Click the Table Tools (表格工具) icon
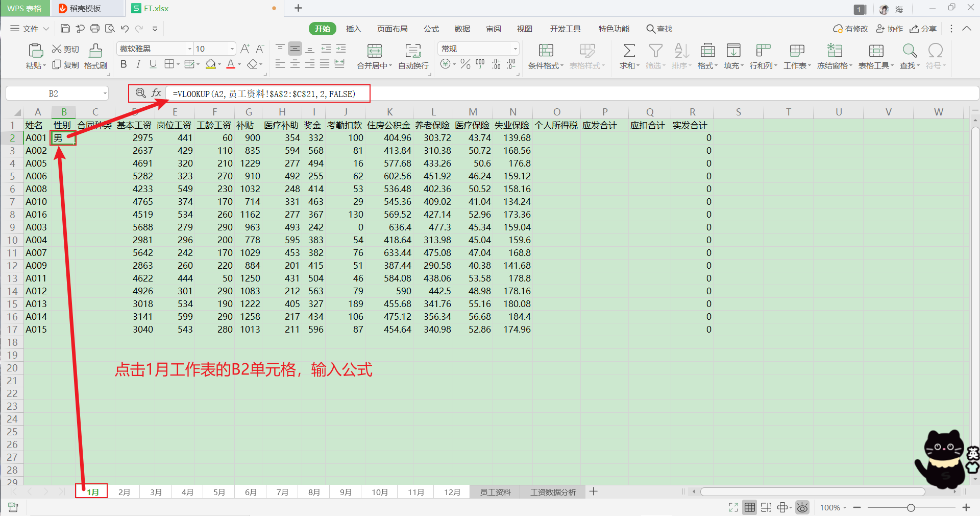The width and height of the screenshot is (980, 516). 876,51
